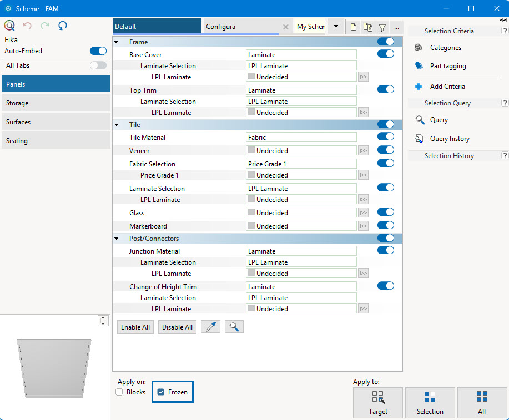This screenshot has height=420, width=509.
Task: Select the Surfaces category
Action: pyautogui.click(x=56, y=122)
